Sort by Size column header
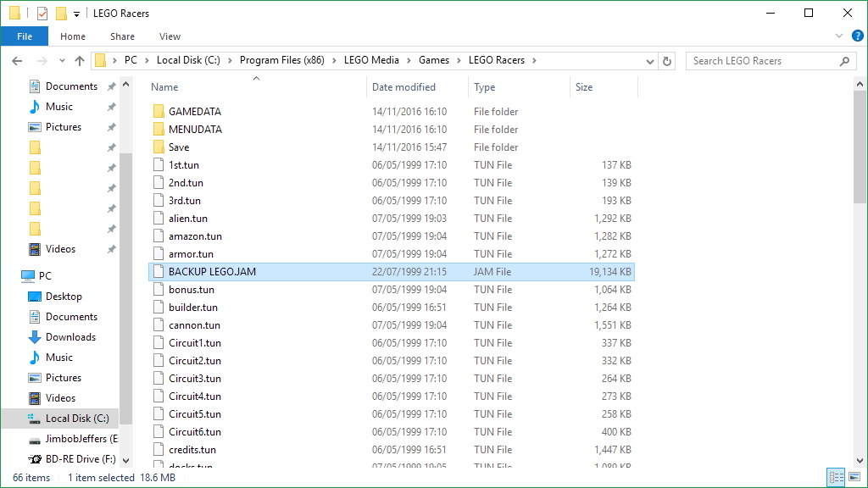This screenshot has height=488, width=868. click(x=604, y=87)
